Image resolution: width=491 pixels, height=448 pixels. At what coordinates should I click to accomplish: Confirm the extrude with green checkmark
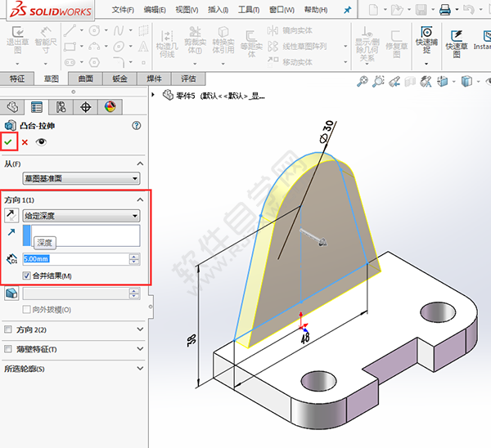[10, 142]
